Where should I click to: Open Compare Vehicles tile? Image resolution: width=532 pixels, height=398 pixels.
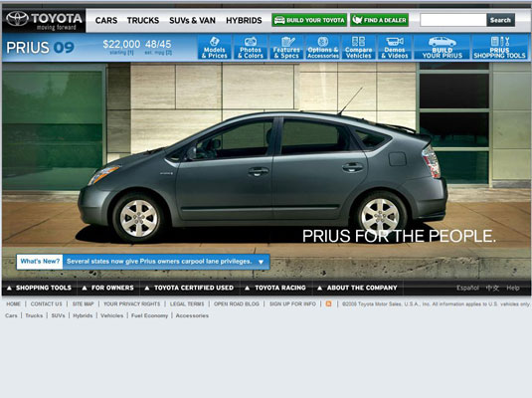click(x=359, y=47)
